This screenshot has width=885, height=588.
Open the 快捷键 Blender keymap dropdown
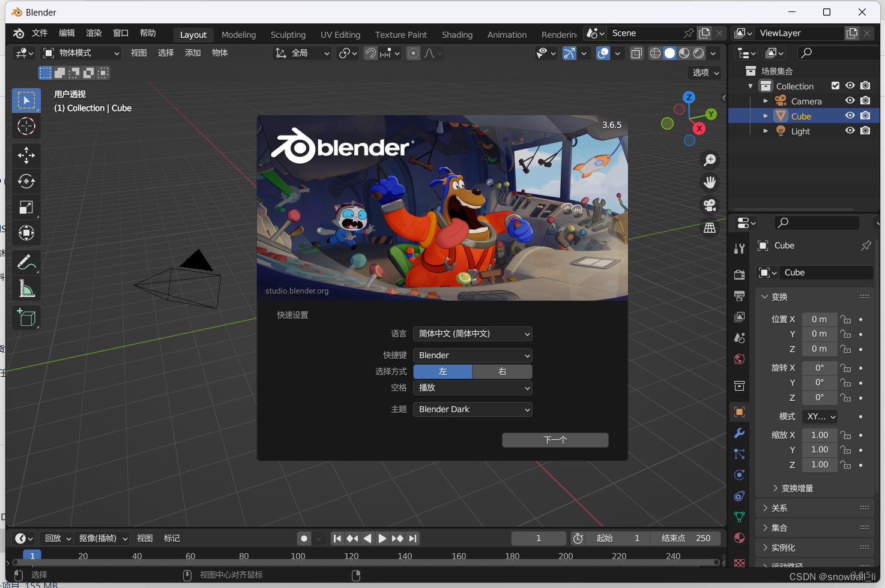tap(473, 355)
